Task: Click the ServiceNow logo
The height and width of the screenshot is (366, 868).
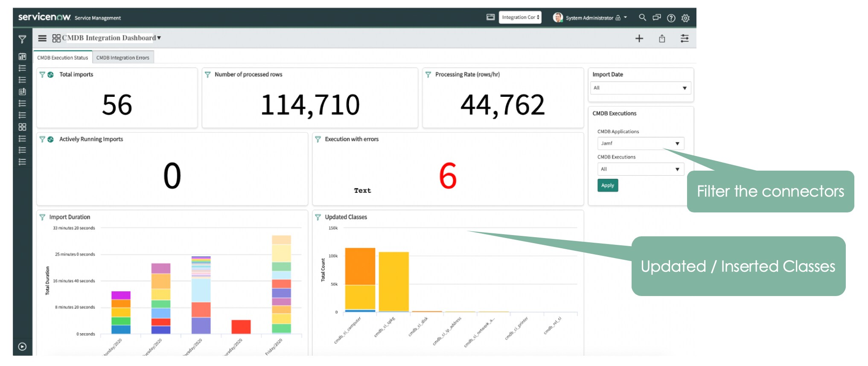Action: [44, 17]
